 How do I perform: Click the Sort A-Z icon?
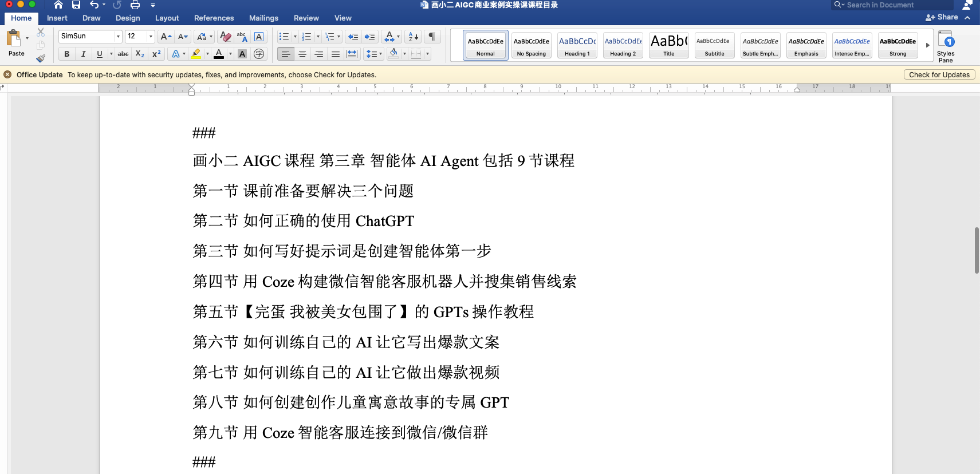click(413, 37)
